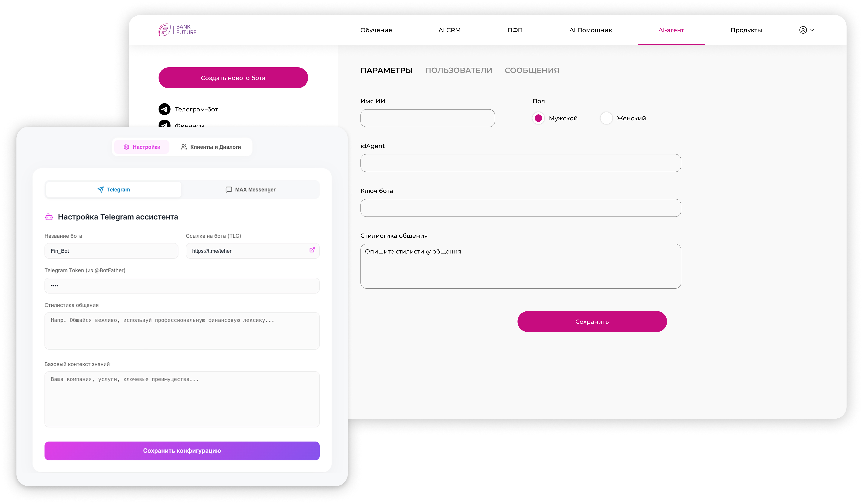Click the Telegram Token input field
Image resolution: width=863 pixels, height=504 pixels.
(182, 285)
